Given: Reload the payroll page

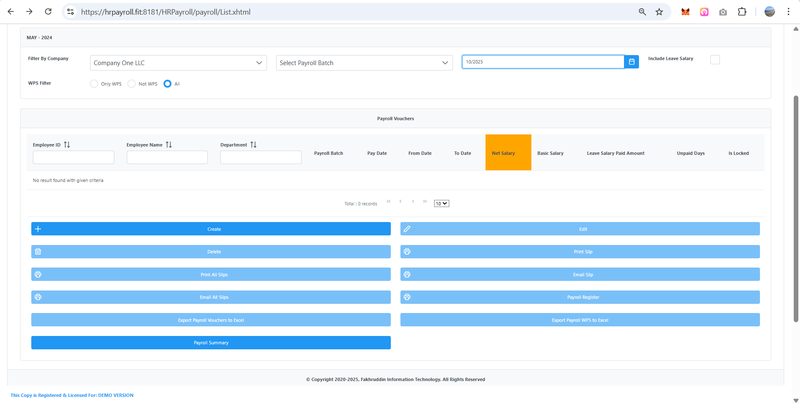Looking at the screenshot, I should coord(48,12).
